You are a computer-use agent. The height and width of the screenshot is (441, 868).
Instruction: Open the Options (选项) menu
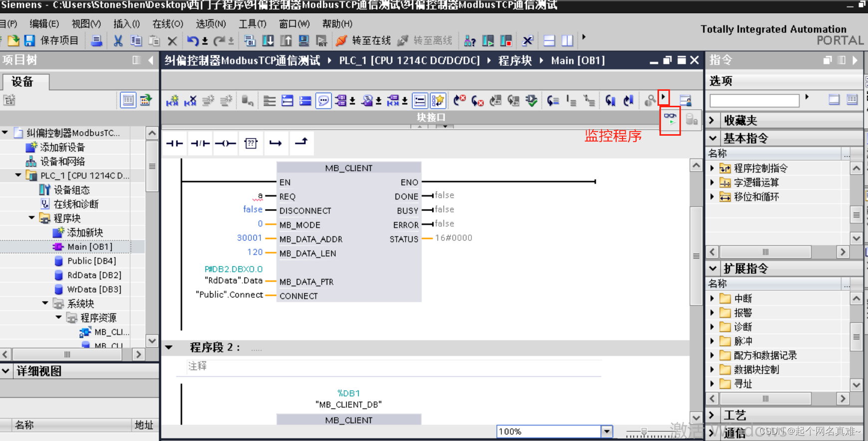pos(211,24)
